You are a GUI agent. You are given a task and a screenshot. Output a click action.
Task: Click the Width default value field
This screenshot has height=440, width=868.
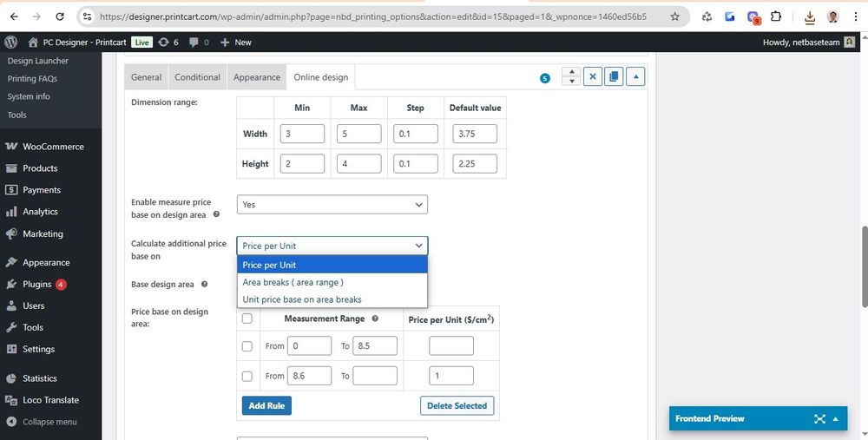(474, 134)
